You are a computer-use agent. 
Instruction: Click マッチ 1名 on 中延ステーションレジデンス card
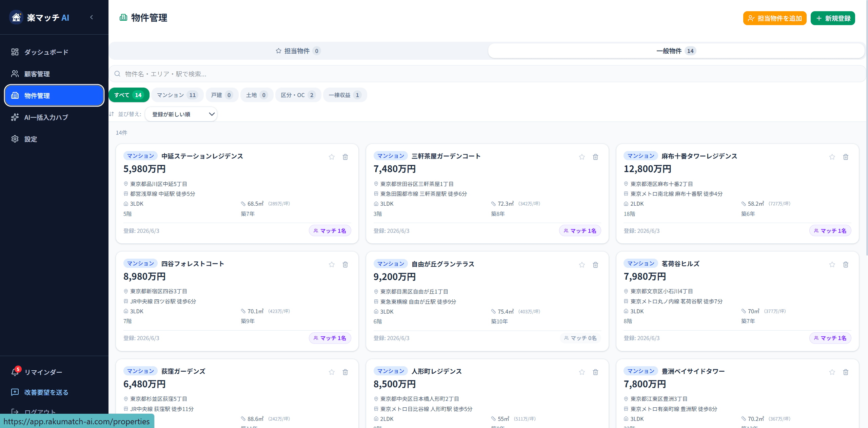coord(330,231)
